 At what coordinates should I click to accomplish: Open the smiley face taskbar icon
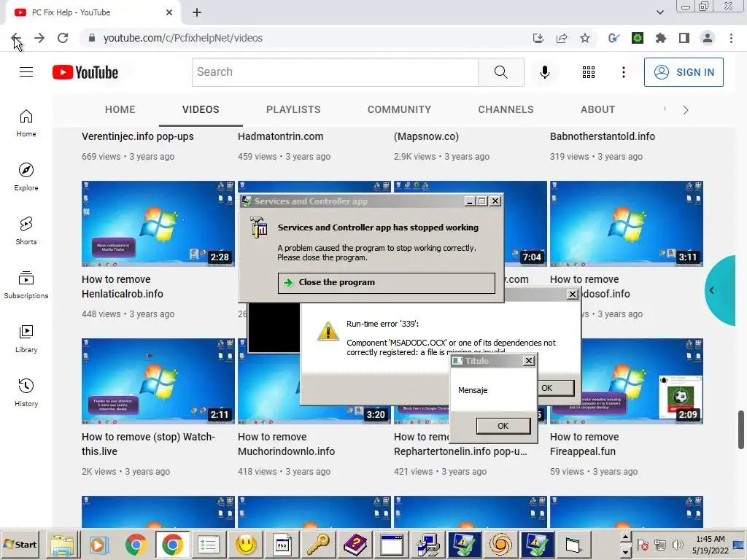click(x=246, y=545)
